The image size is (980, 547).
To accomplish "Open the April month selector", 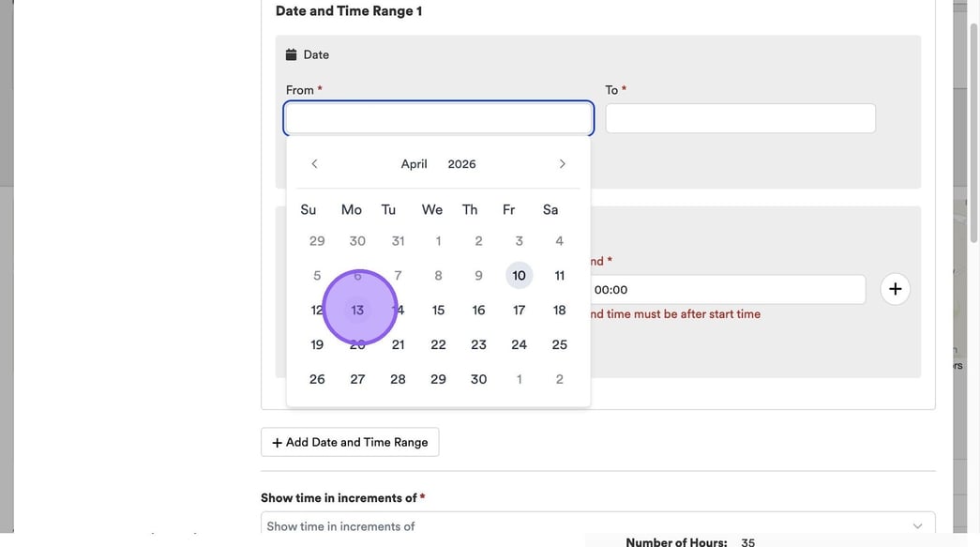I will [414, 164].
